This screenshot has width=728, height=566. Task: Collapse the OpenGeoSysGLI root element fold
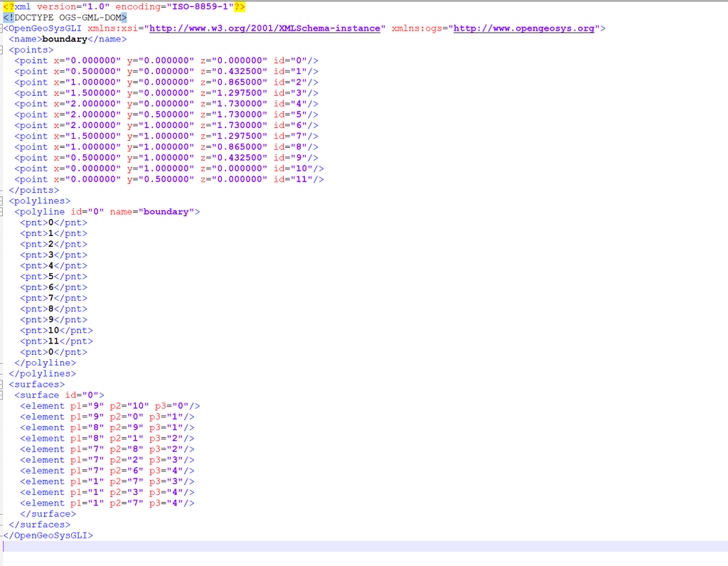click(x=2, y=28)
